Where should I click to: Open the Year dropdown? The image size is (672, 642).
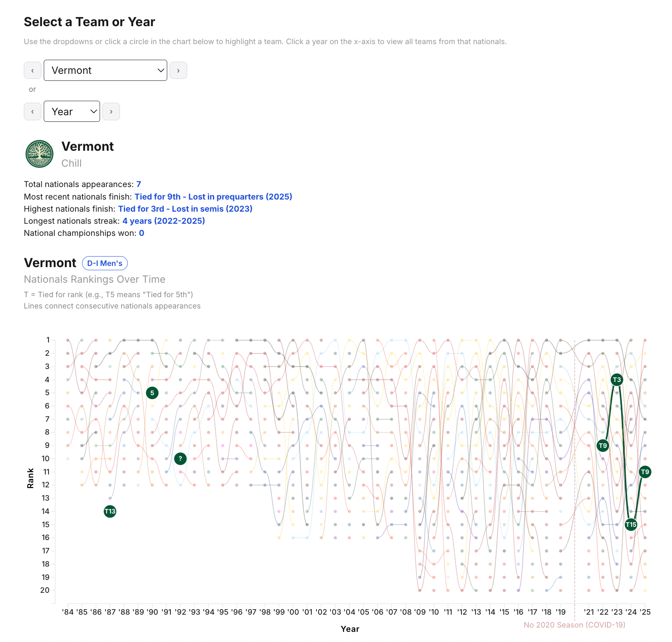click(72, 112)
